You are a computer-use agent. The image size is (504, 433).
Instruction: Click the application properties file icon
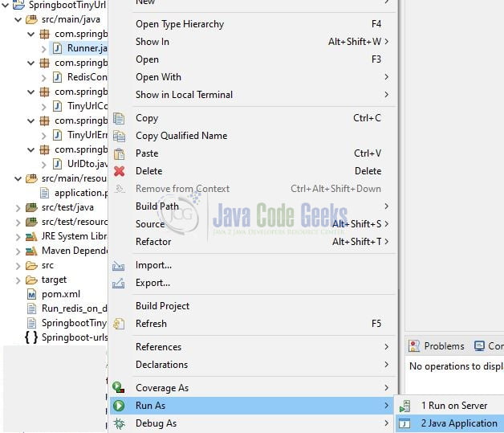point(44,193)
